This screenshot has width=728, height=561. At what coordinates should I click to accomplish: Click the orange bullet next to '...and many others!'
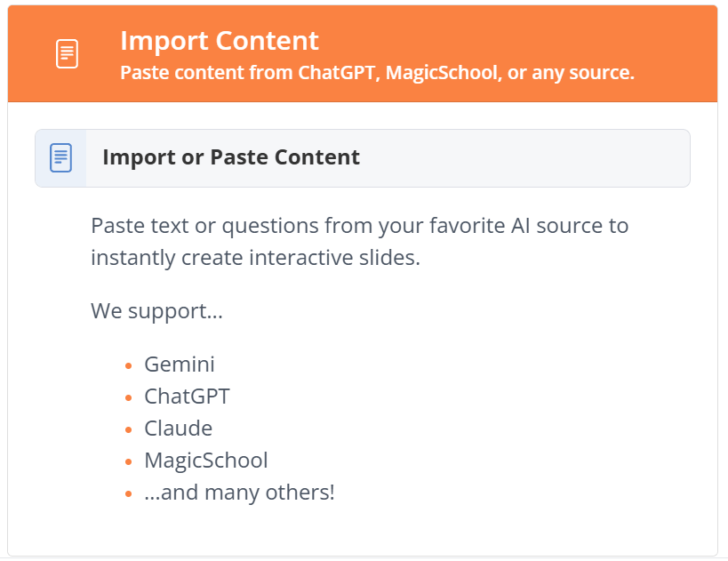click(x=129, y=494)
